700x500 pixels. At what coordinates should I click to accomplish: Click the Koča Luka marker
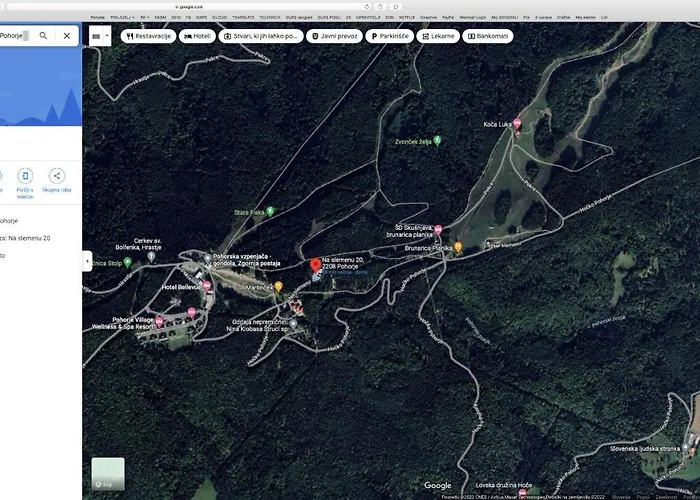(517, 124)
